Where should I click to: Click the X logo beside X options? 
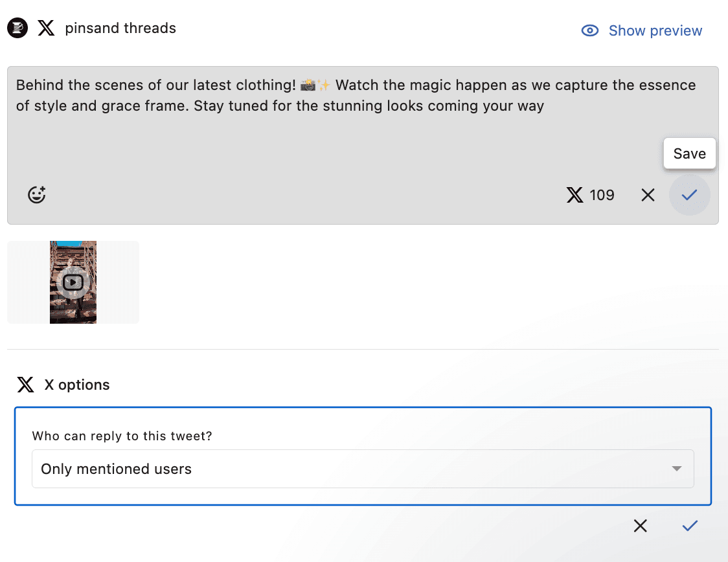pyautogui.click(x=25, y=385)
